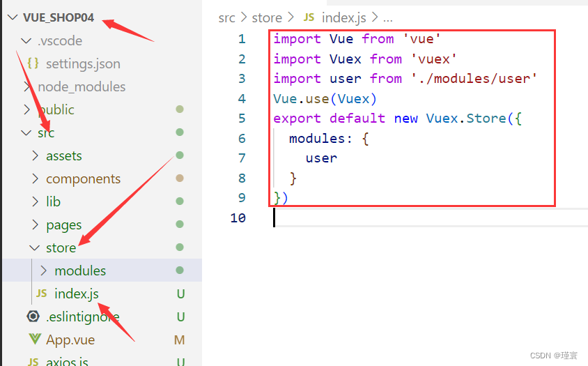Open the axios.js file
The width and height of the screenshot is (588, 366).
(67, 362)
